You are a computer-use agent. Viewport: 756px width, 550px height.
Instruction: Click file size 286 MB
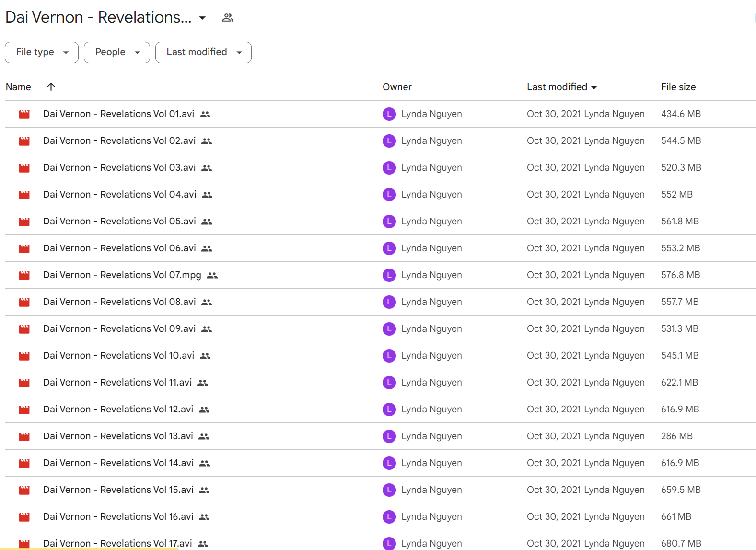point(677,436)
